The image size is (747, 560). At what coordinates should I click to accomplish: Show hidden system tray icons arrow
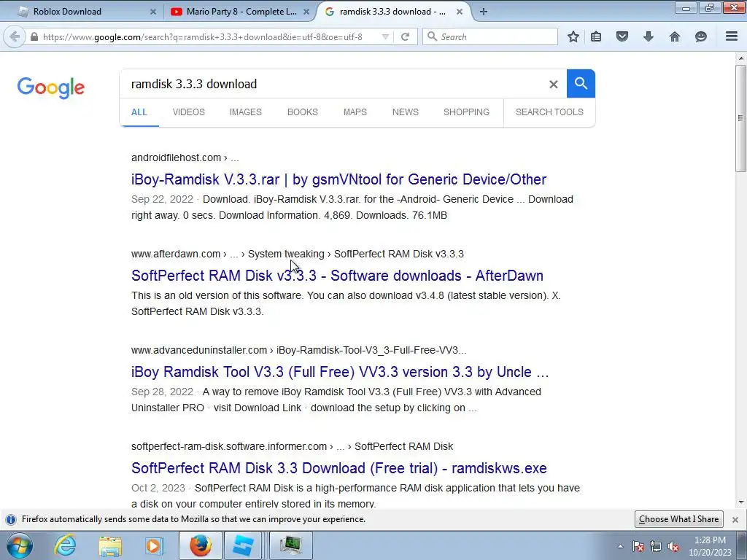coord(620,546)
